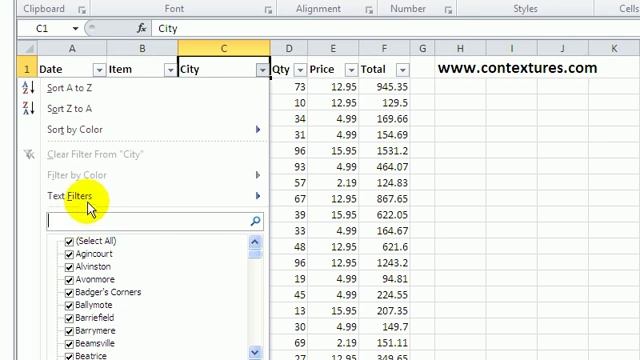Screen dimensions: 640x360
Task: Click the Qty cell showing 73
Action: click(289, 87)
